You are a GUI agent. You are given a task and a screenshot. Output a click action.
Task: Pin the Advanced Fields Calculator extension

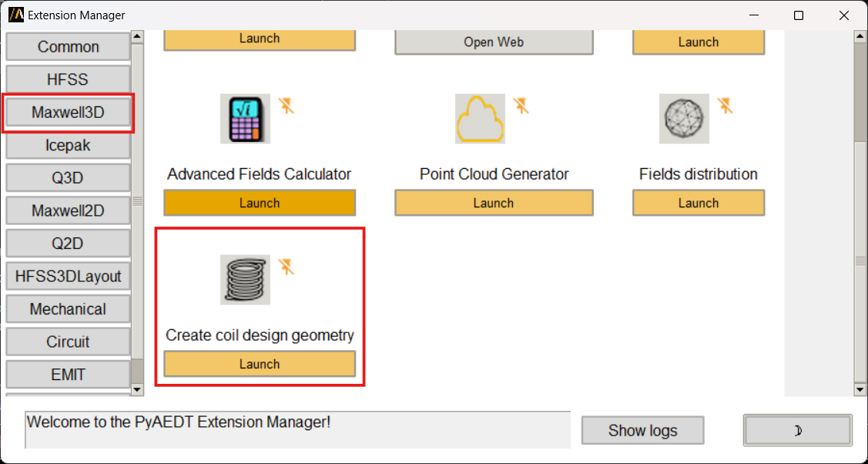click(287, 106)
